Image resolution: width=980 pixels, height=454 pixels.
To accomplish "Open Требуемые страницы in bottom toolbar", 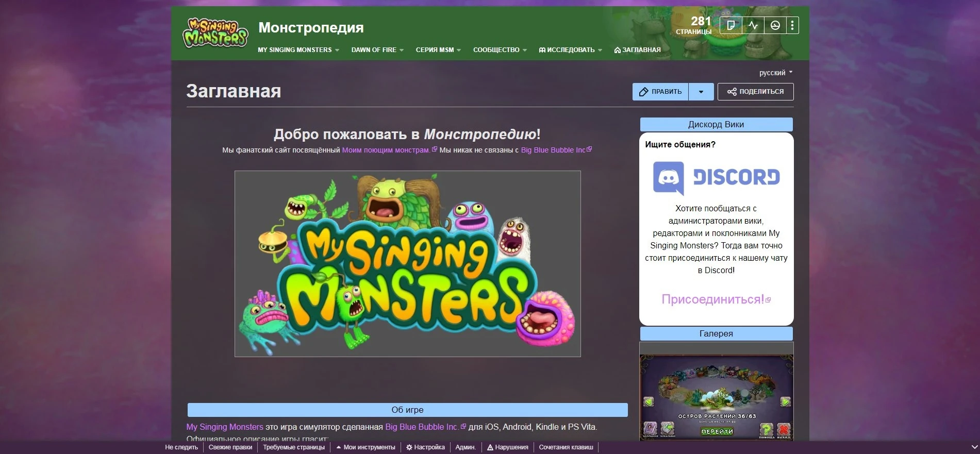I will pyautogui.click(x=294, y=447).
